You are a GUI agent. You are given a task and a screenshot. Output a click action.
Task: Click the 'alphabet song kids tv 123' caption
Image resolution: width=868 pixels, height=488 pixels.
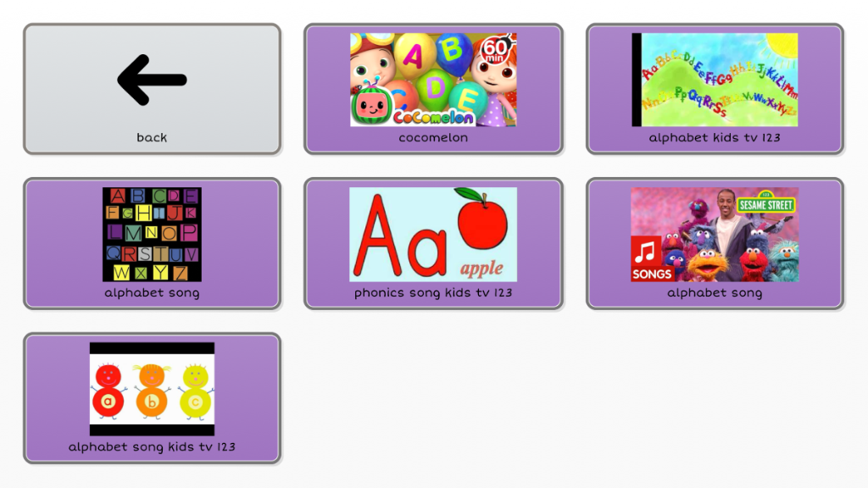coord(152,446)
